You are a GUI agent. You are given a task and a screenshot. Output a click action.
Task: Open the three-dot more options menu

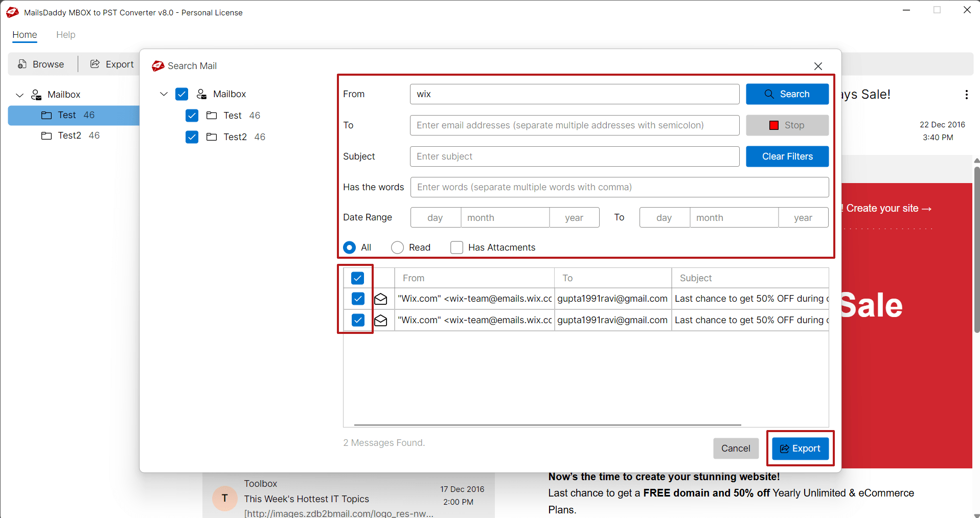coord(966,95)
